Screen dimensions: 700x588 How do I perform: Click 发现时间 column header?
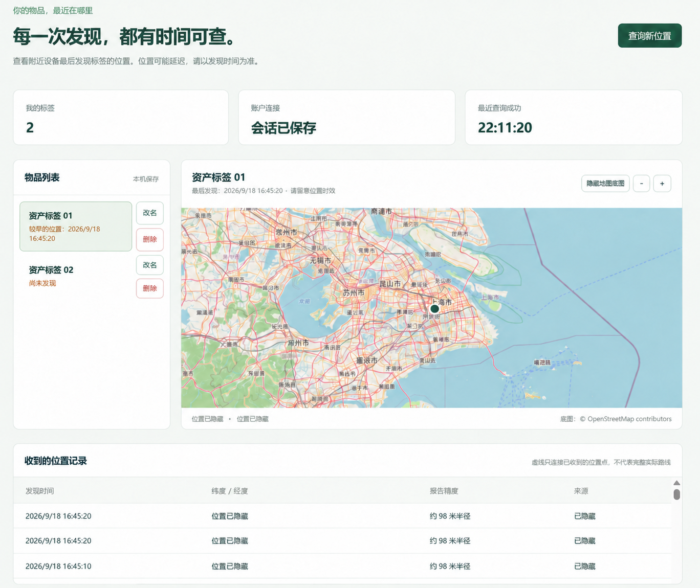(40, 491)
